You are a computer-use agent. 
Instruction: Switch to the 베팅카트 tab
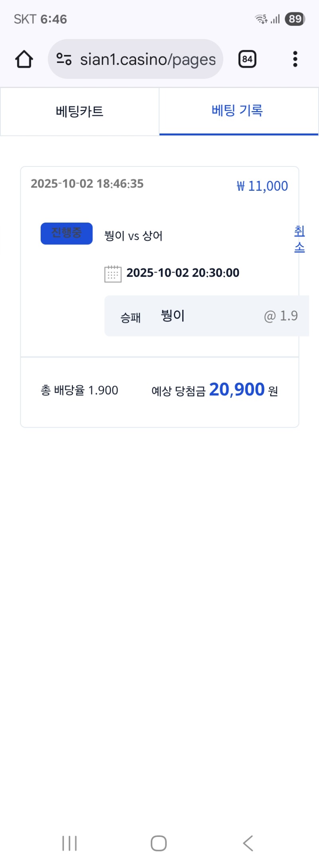tap(80, 111)
